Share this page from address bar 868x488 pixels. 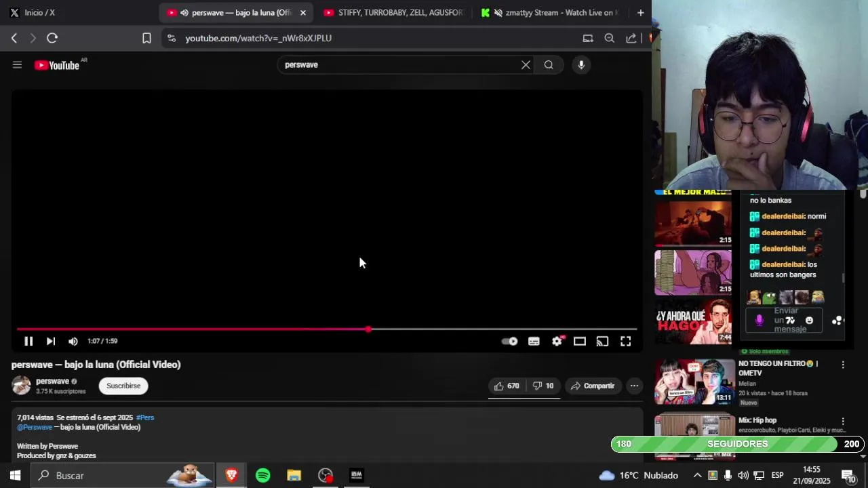click(x=631, y=39)
